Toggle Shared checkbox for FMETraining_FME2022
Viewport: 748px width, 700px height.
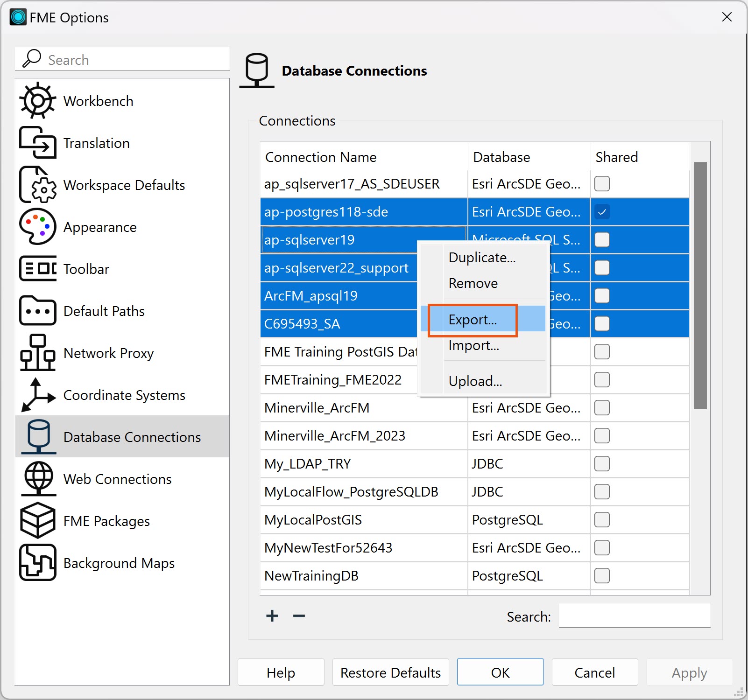pyautogui.click(x=602, y=380)
